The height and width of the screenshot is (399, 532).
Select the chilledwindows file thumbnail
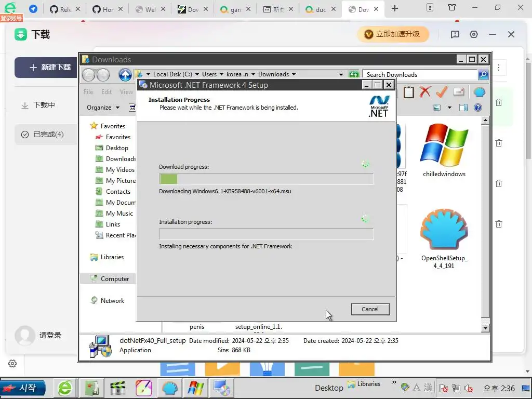(444, 150)
